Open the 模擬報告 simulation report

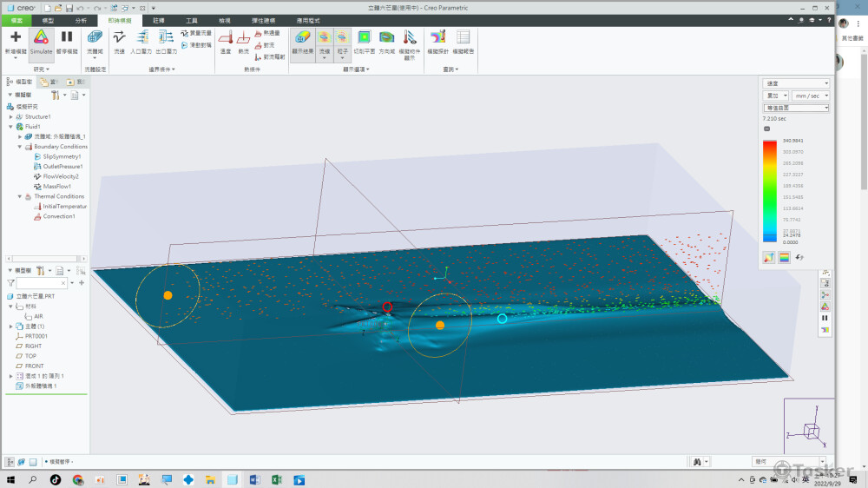[x=464, y=41]
